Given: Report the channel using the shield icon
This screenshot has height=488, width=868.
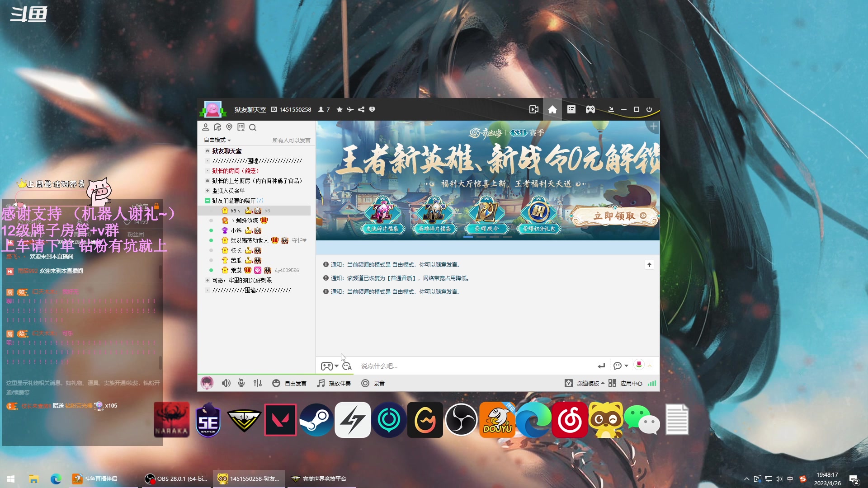Looking at the screenshot, I should point(372,110).
